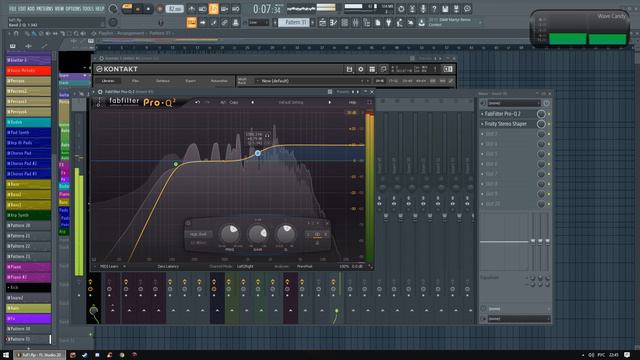Open Pattern 31 selector dropdown
The image size is (640, 360).
294,22
